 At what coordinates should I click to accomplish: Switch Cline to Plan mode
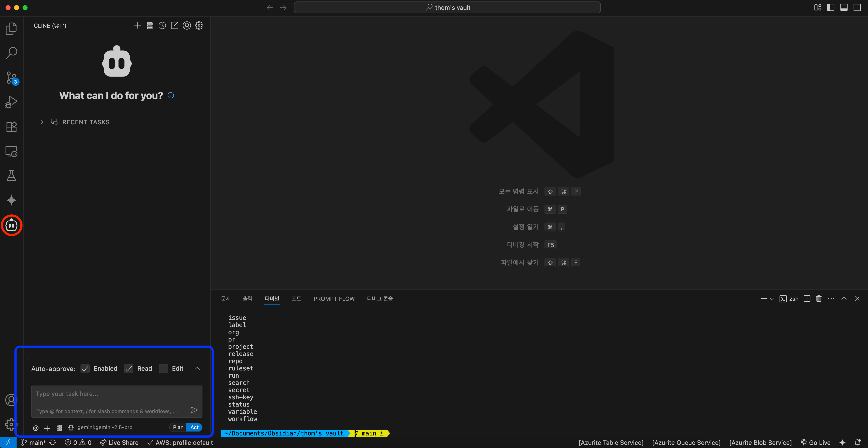(178, 427)
